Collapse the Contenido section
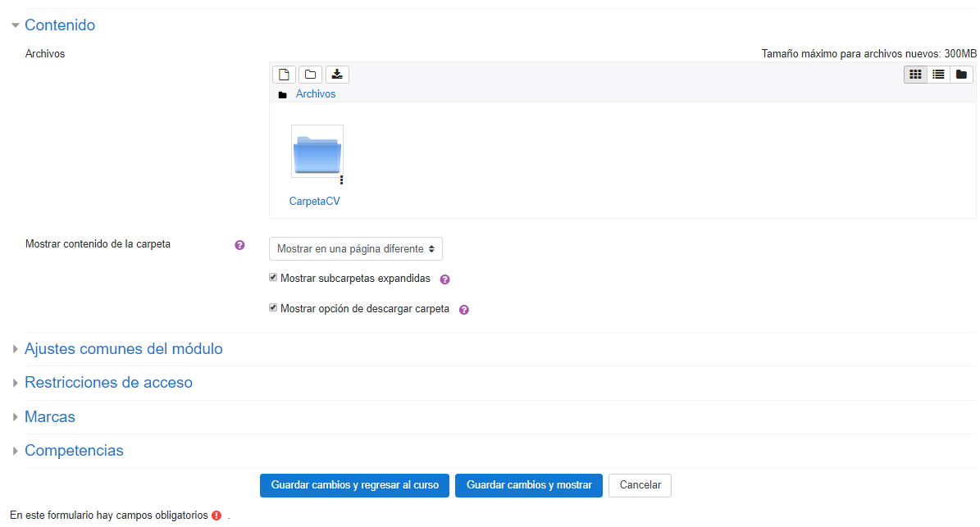Screen dimensions: 980x527 [x=60, y=25]
